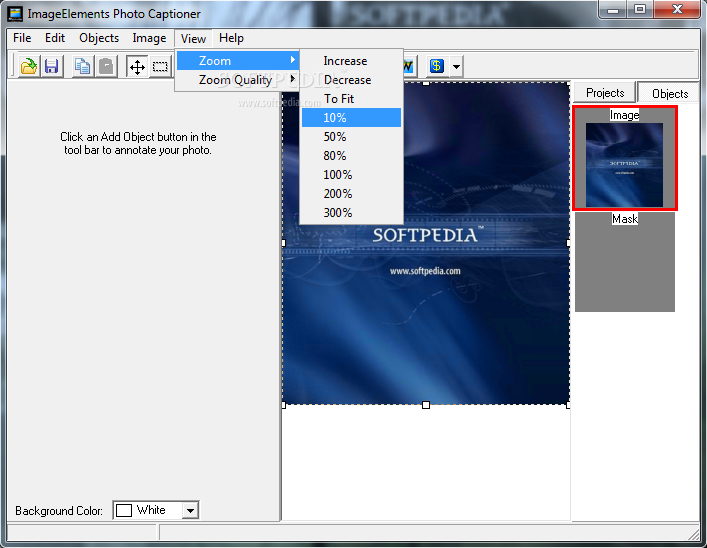
Task: Click the Copy toolbar icon
Action: coord(83,66)
